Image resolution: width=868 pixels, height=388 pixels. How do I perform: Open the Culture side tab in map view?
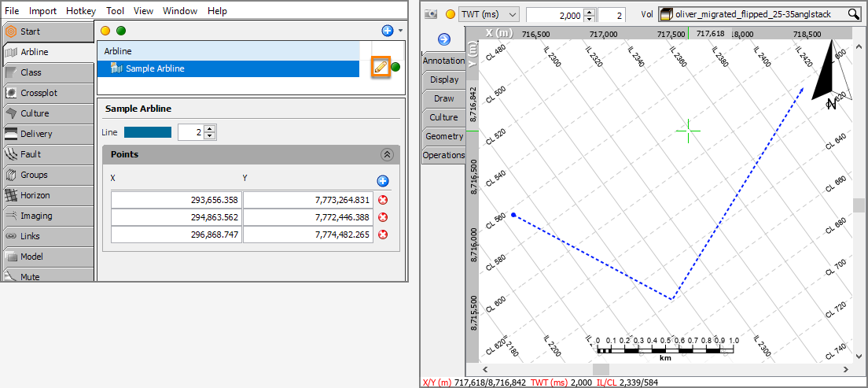[x=444, y=117]
